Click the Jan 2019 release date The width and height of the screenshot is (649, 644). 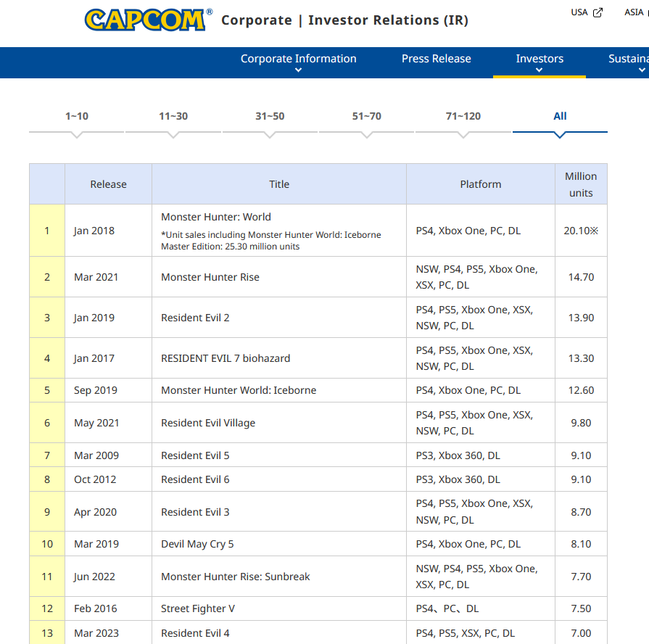94,318
